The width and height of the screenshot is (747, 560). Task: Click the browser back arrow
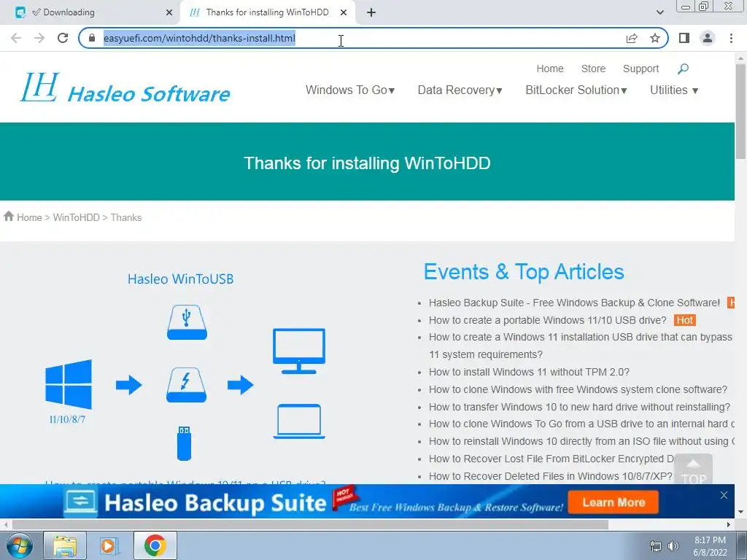point(16,38)
